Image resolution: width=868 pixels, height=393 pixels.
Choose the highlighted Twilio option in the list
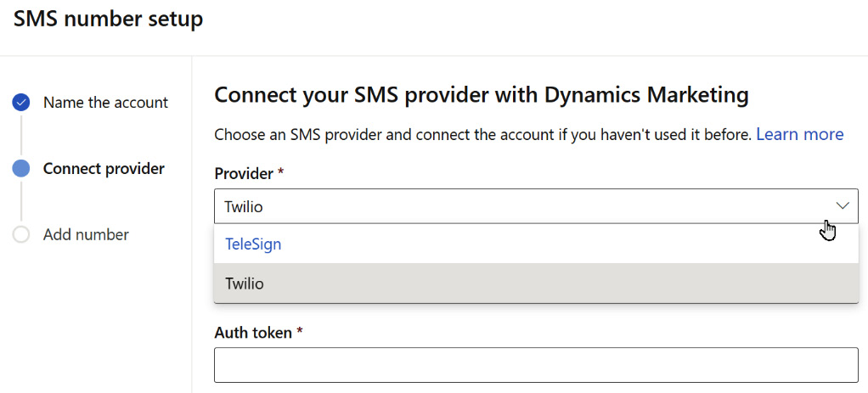click(536, 284)
